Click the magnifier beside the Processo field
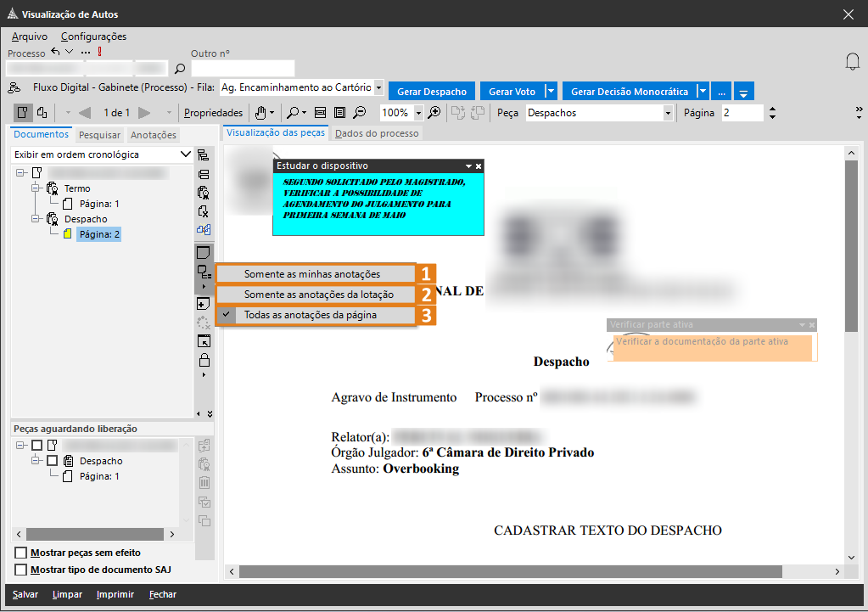 [179, 69]
